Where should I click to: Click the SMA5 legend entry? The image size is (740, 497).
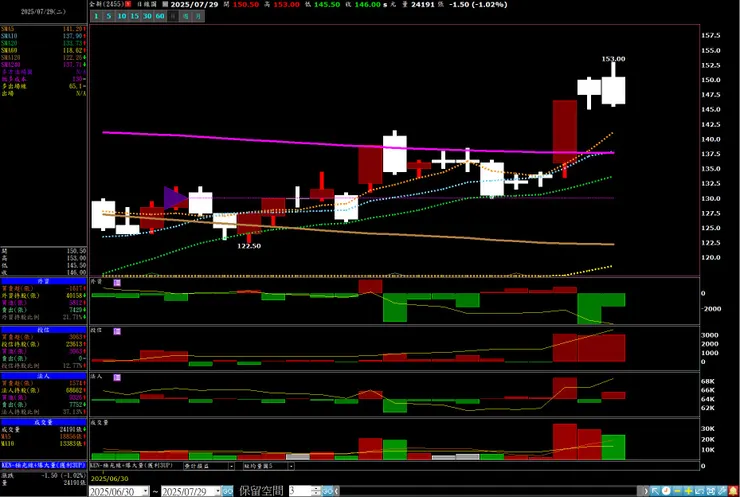tap(43, 29)
